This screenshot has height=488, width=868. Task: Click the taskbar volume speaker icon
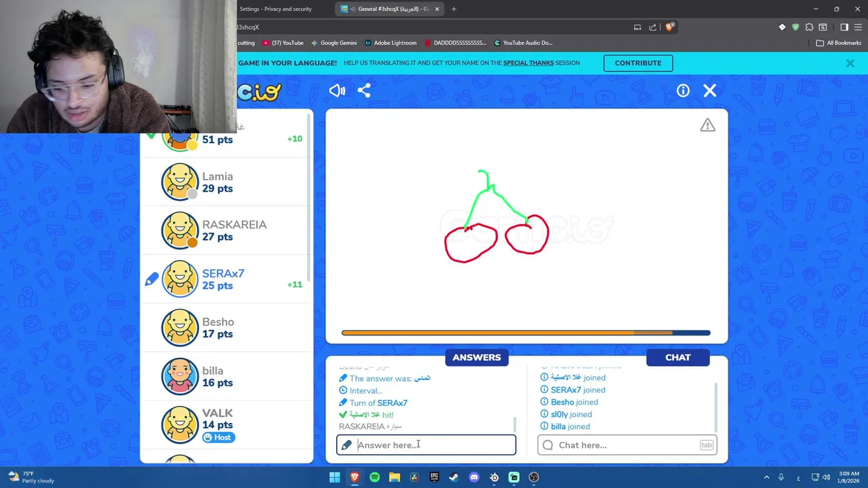coord(827,477)
